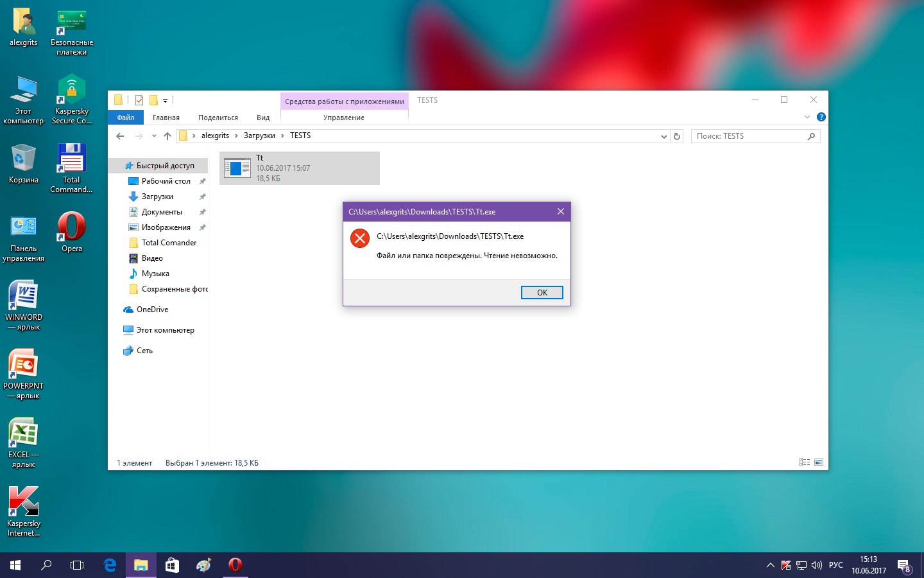Open Рабочий стол in navigation pane
Screen dimensions: 924x578
[166, 181]
